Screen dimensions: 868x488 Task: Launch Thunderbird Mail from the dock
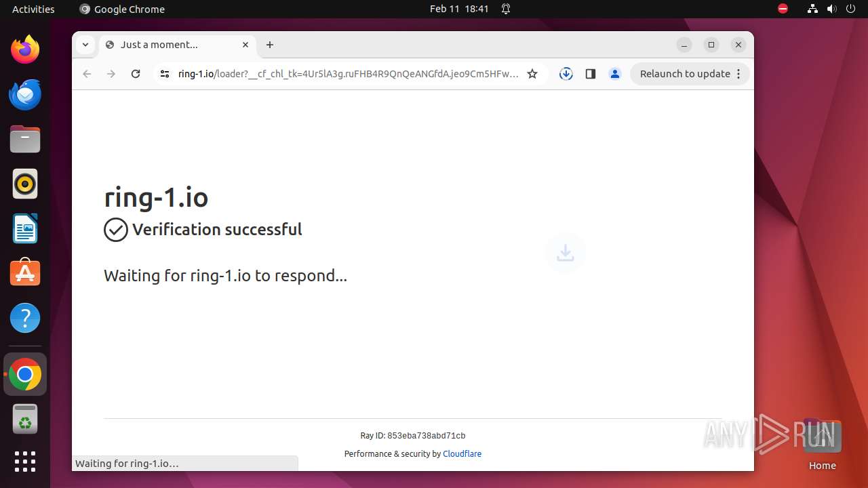coord(25,94)
